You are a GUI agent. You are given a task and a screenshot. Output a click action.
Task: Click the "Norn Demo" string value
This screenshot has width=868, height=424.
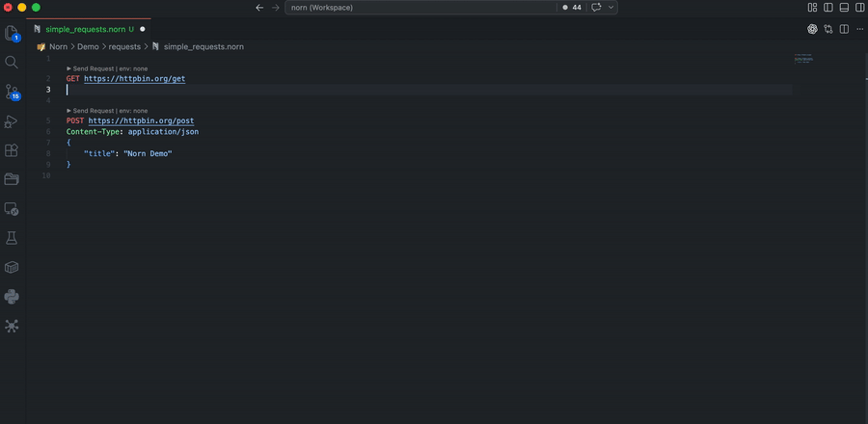coord(148,153)
